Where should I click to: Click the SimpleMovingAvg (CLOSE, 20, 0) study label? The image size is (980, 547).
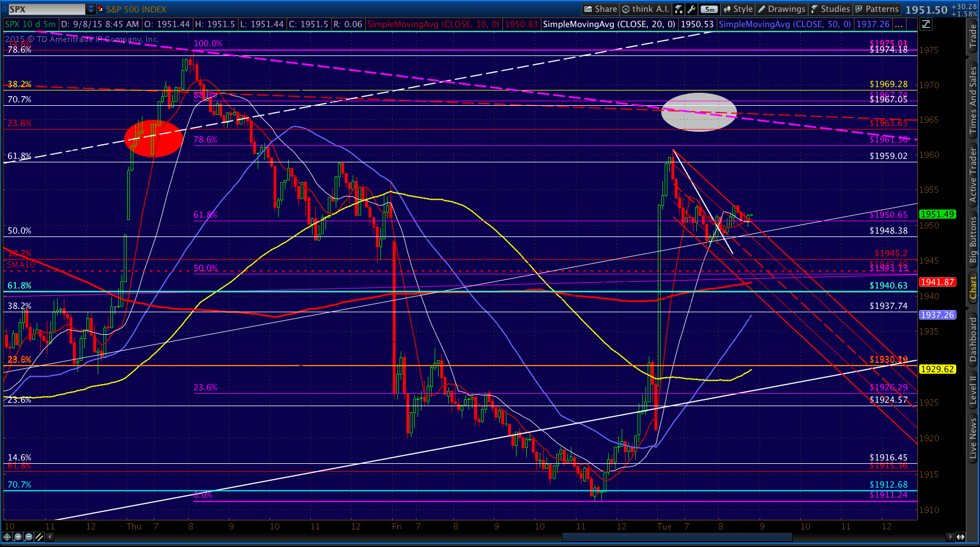coord(609,24)
